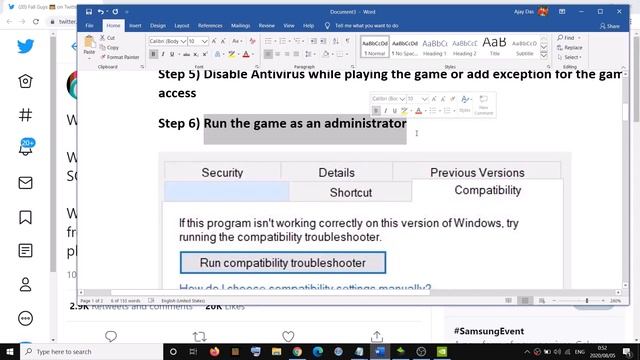
Task: Click Replace in the Editing group
Action: pyautogui.click(x=570, y=47)
